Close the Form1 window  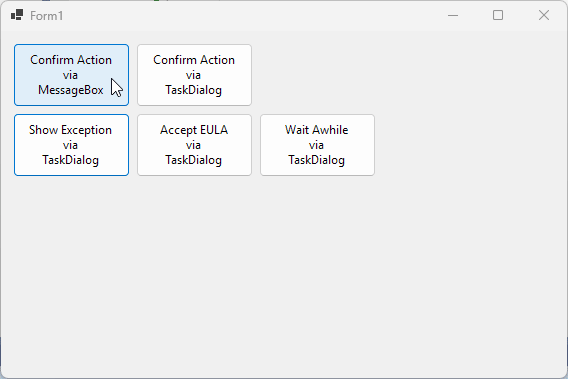(544, 15)
